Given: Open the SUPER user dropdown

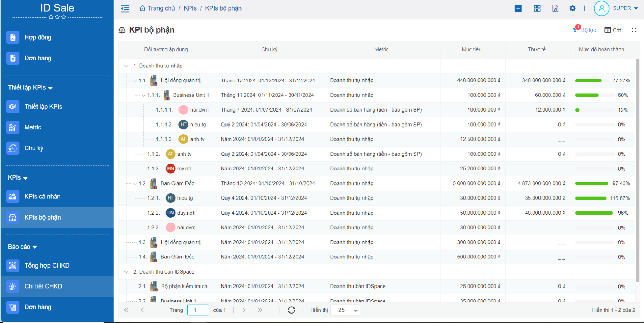Looking at the screenshot, I should (625, 8).
